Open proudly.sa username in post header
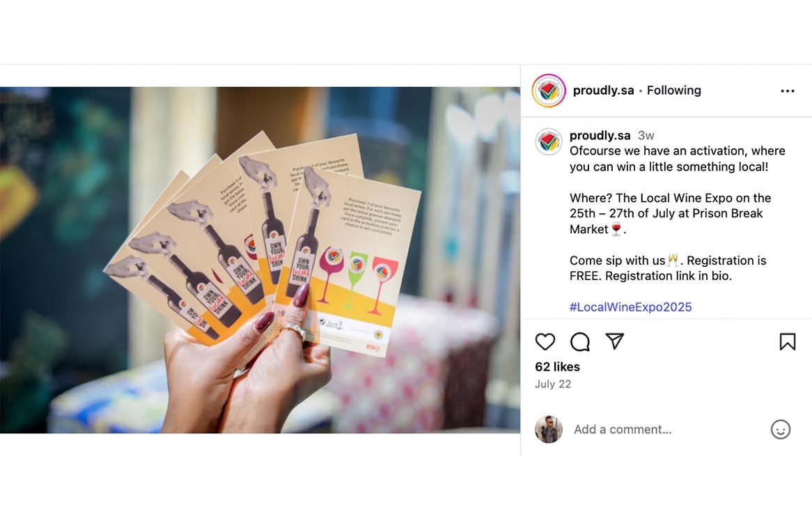The image size is (812, 519). (x=603, y=90)
